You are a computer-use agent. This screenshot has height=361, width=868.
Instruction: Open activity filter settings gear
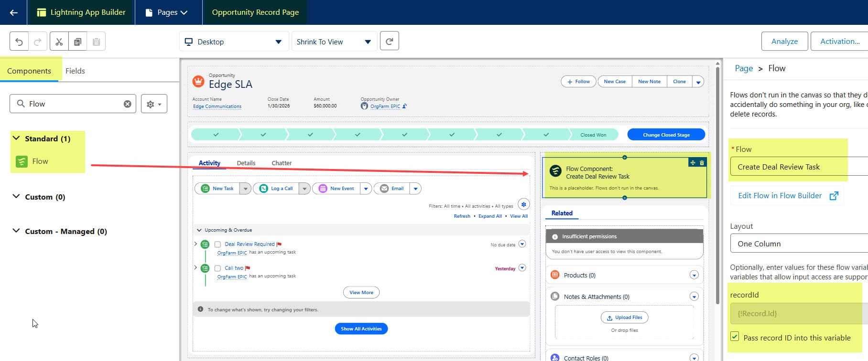click(x=523, y=204)
